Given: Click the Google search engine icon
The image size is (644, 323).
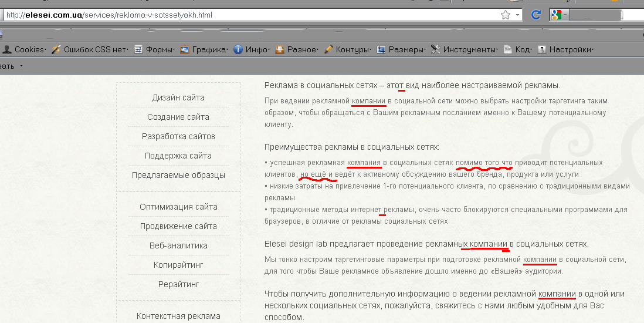Looking at the screenshot, I should click(555, 15).
